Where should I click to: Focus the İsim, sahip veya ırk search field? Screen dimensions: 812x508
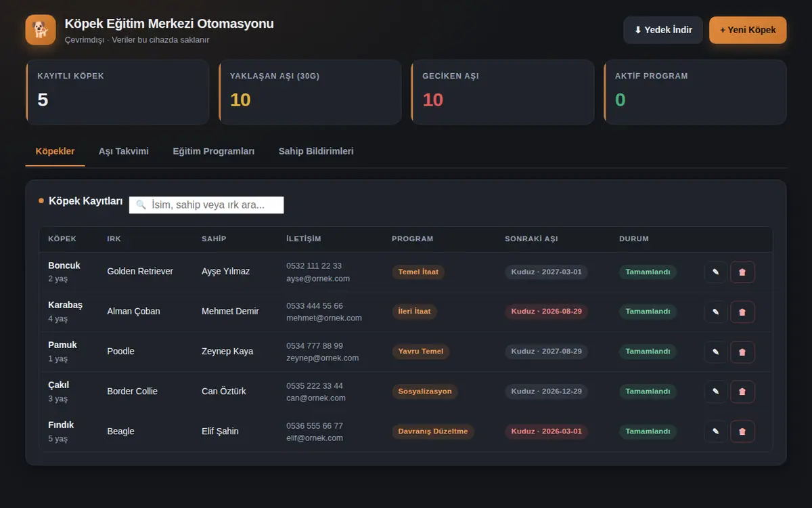(206, 205)
